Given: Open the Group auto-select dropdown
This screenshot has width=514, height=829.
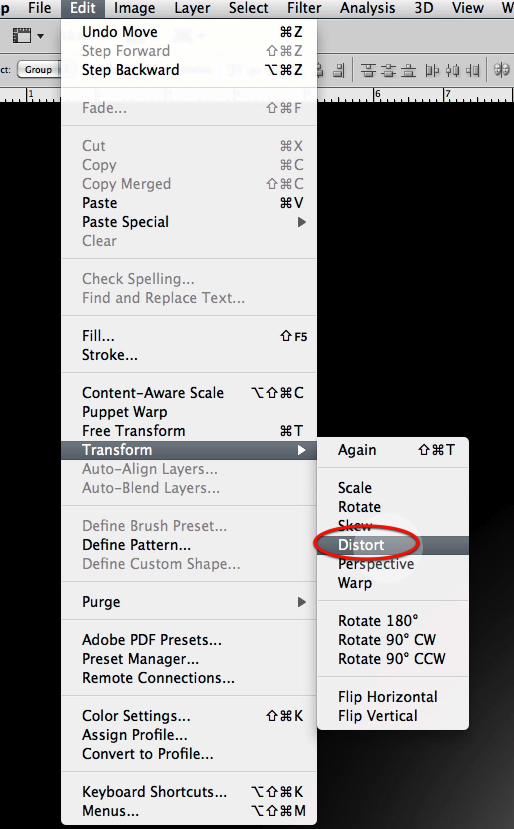Looking at the screenshot, I should coord(38,69).
